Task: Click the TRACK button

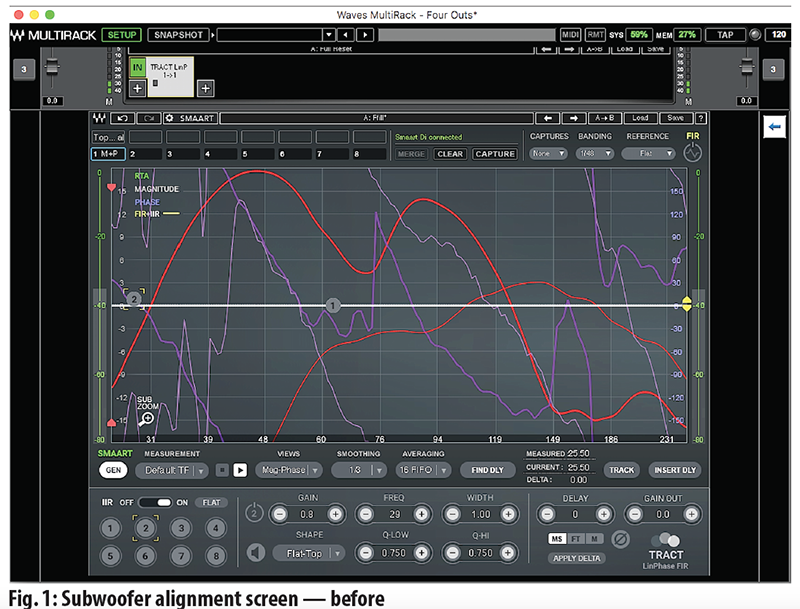Action: (x=621, y=470)
